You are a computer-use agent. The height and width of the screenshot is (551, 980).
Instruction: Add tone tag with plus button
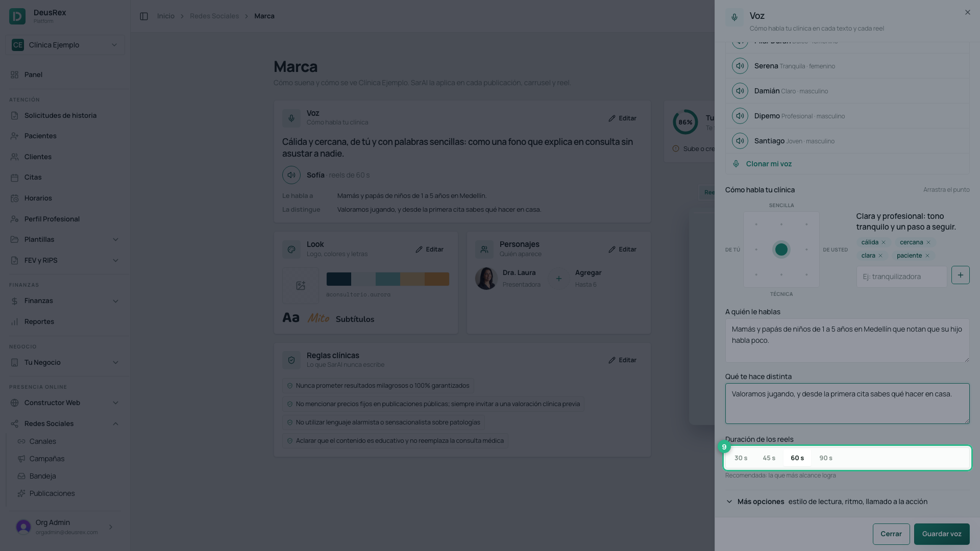[x=960, y=275]
